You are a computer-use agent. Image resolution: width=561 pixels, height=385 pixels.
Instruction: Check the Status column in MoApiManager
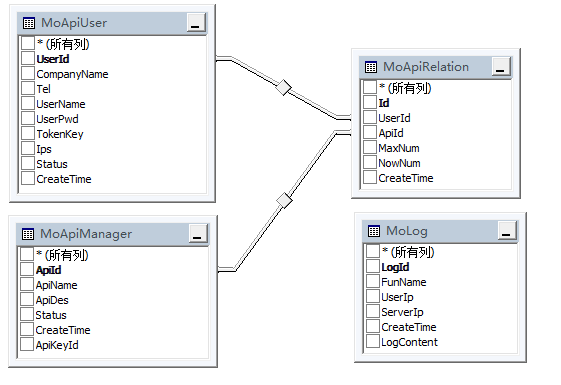click(27, 314)
